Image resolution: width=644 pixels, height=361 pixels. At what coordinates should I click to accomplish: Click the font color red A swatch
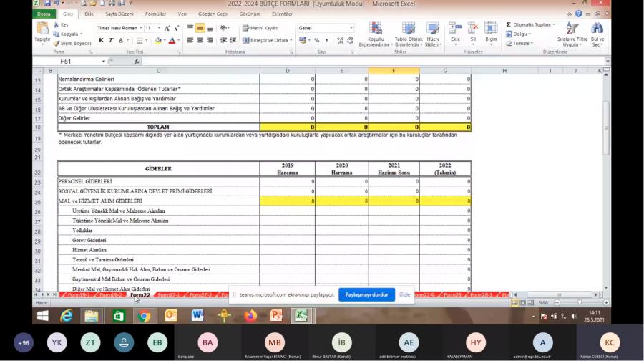point(172,40)
